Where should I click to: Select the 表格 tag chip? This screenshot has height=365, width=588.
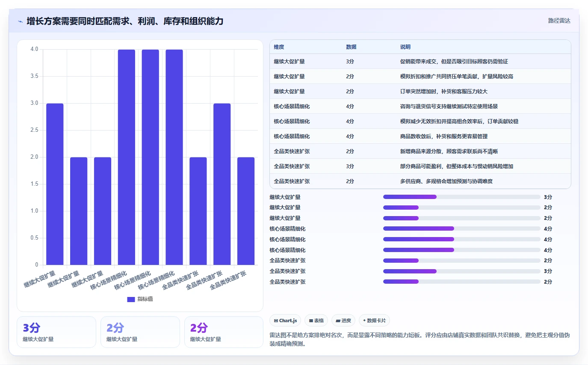(x=316, y=320)
